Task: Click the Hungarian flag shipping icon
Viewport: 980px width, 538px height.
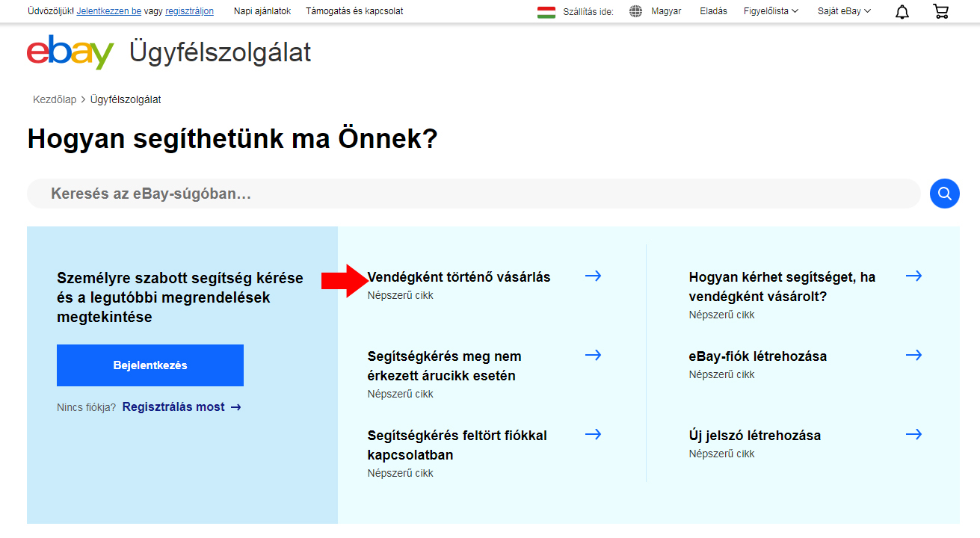Action: click(546, 11)
